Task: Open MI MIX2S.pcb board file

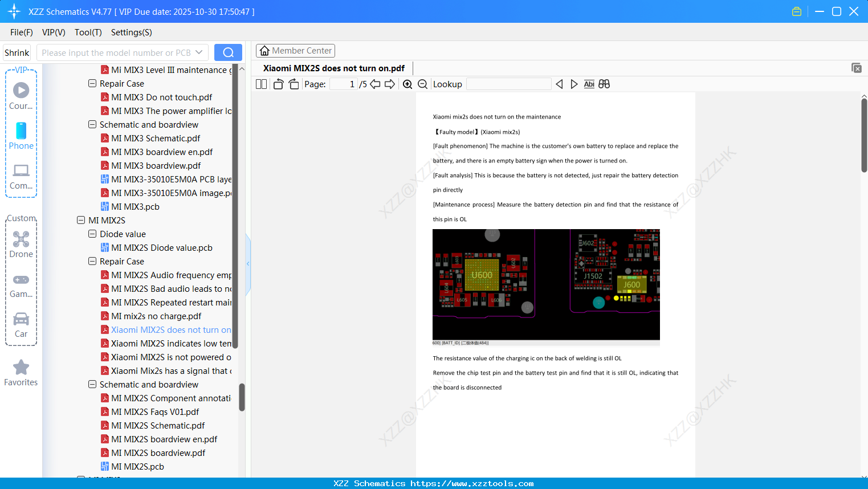Action: (x=137, y=467)
